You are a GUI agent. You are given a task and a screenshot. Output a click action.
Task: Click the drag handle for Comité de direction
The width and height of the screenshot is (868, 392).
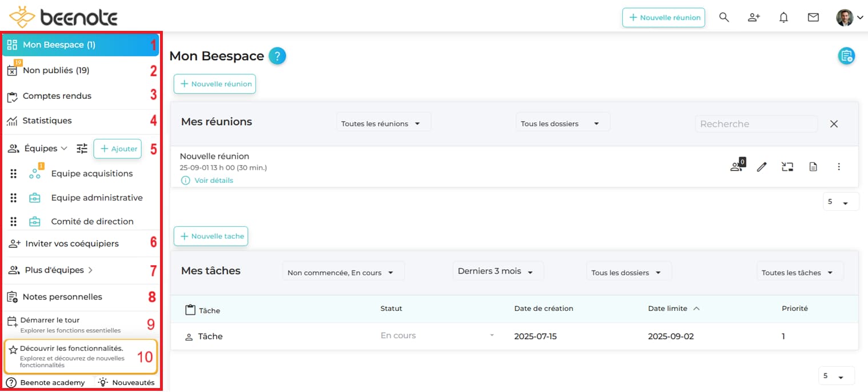click(x=14, y=221)
